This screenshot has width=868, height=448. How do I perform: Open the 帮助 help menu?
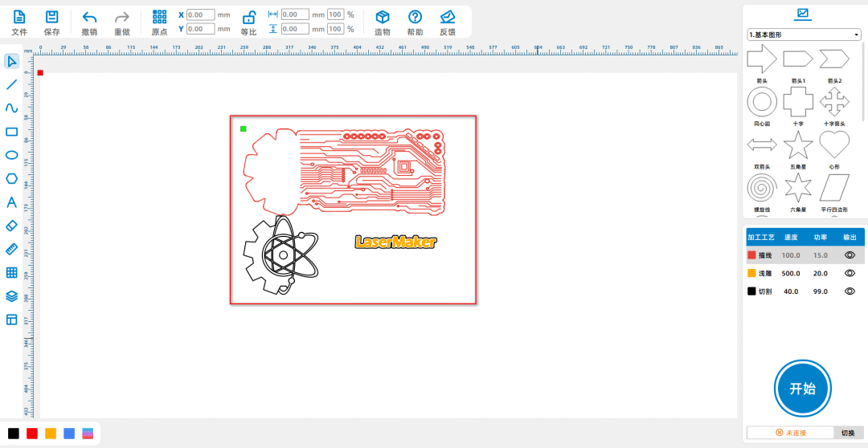(415, 18)
